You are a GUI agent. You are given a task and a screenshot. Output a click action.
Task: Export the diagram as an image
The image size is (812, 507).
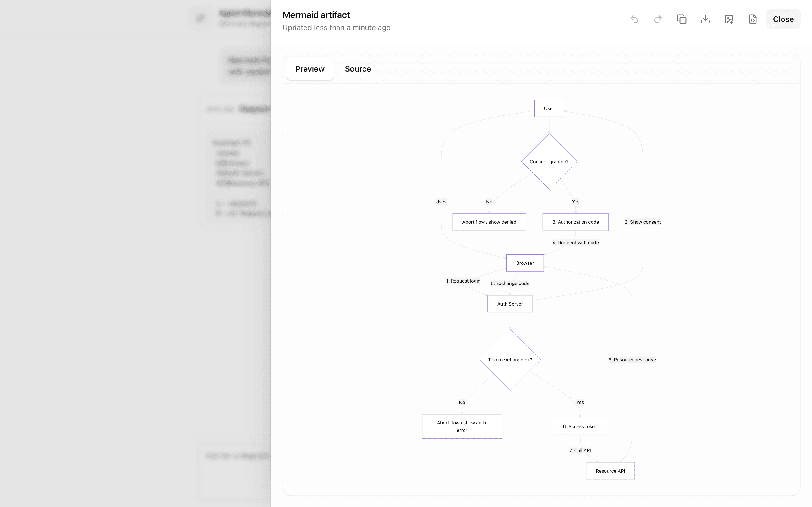pyautogui.click(x=729, y=19)
